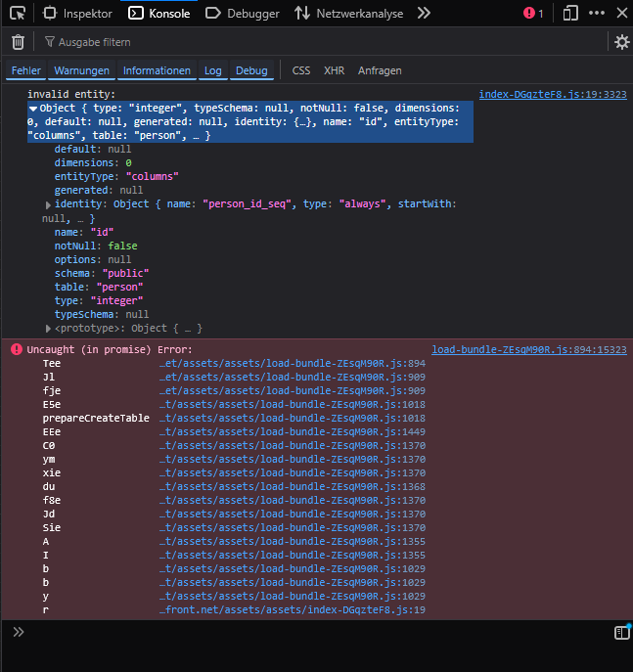Open stack frame xie source link
633x672 pixels.
tap(293, 473)
